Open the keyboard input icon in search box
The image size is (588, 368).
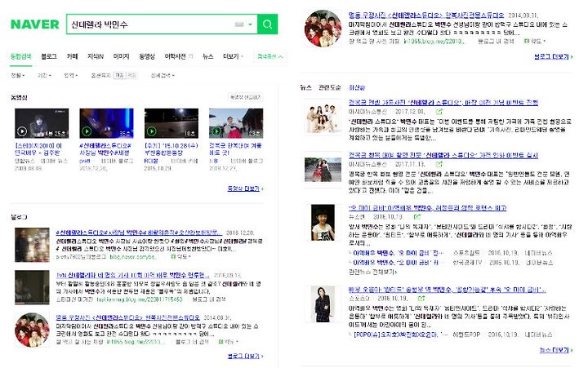coord(238,24)
